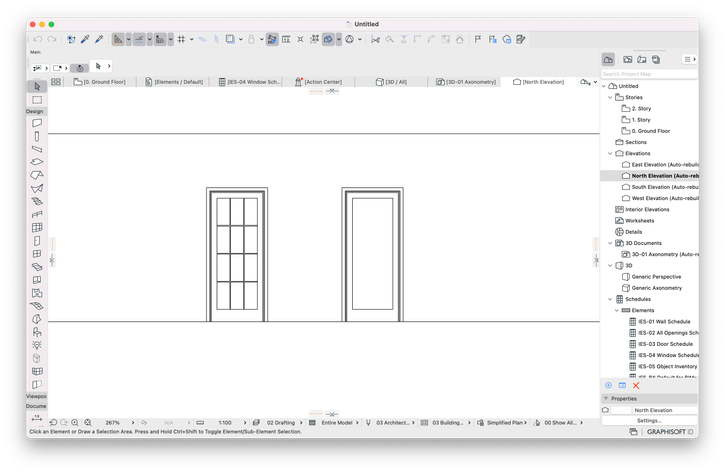Click the North Elevation name field
This screenshot has width=725, height=473.
[665, 410]
